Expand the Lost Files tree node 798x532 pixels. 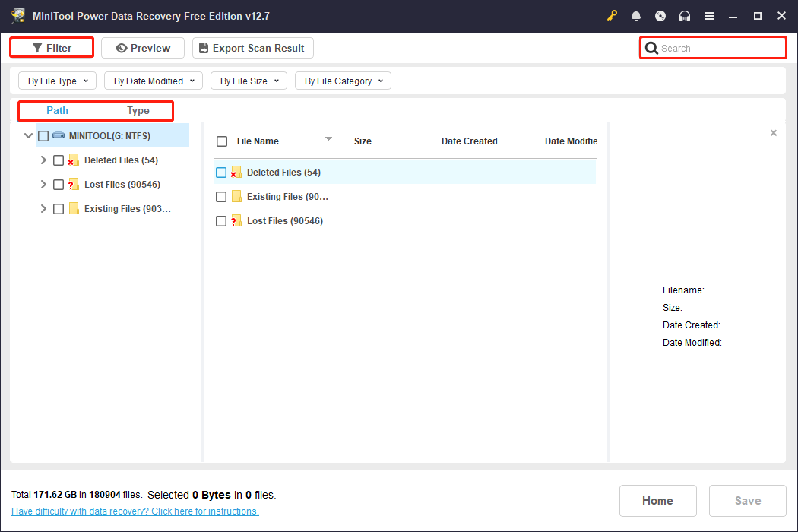tap(43, 184)
